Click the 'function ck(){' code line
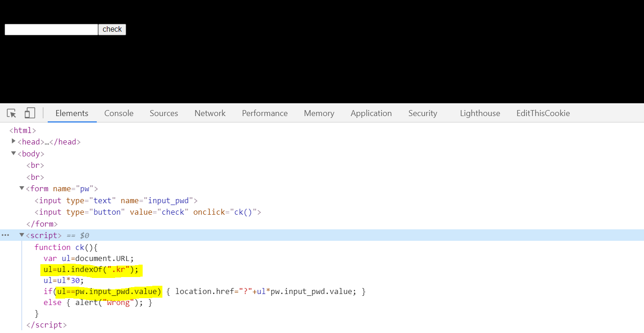Viewport: 644px width, 333px height. [66, 247]
